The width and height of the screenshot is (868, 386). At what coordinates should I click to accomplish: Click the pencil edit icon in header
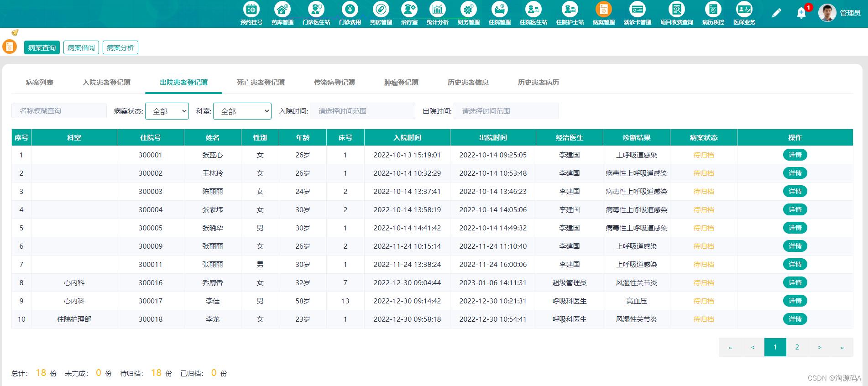[776, 13]
